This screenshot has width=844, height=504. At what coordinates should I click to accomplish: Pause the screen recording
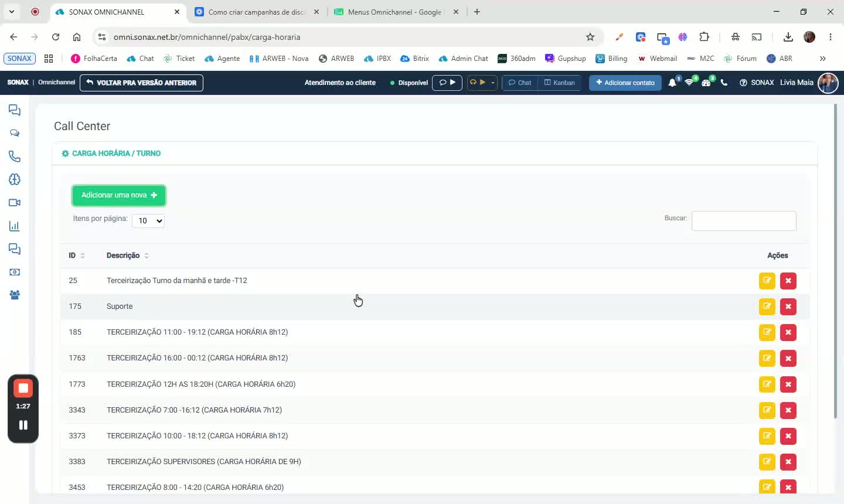(x=23, y=425)
